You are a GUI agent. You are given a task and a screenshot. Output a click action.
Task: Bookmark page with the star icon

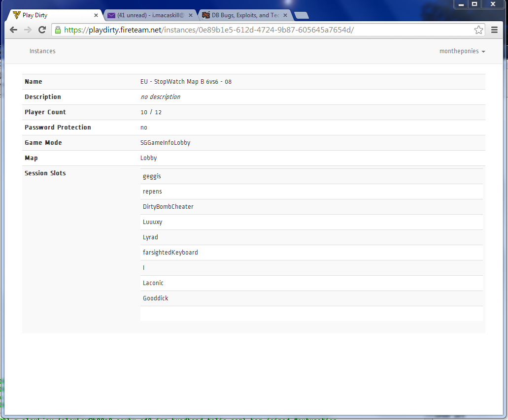coord(478,30)
